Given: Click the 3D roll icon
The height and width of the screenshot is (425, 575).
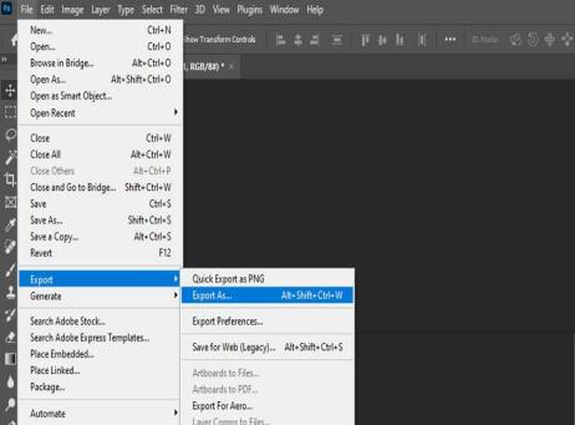Looking at the screenshot, I should coord(532,39).
